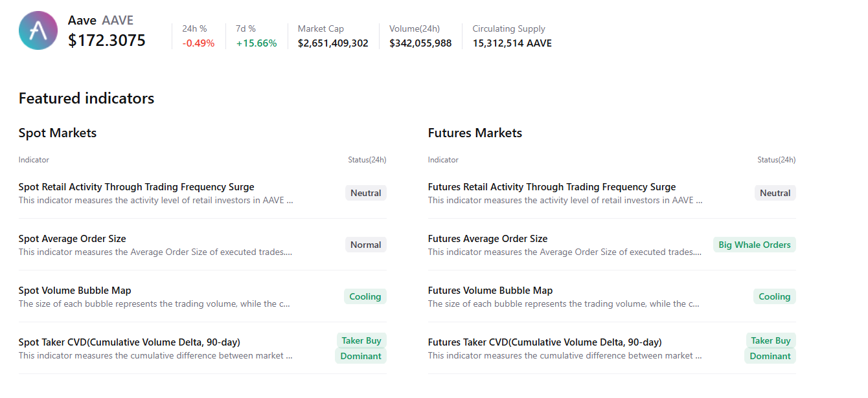Select the Spot Markets section heading
The width and height of the screenshot is (868, 398).
pyautogui.click(x=57, y=133)
